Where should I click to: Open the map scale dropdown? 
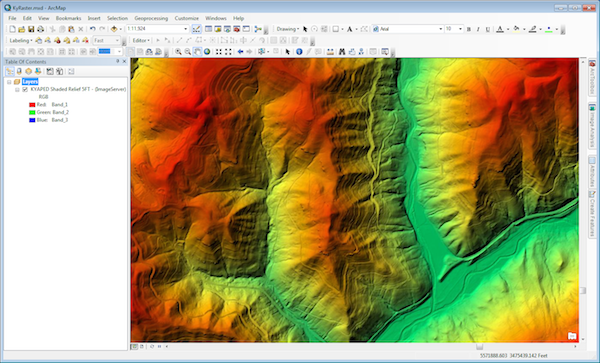pos(186,29)
